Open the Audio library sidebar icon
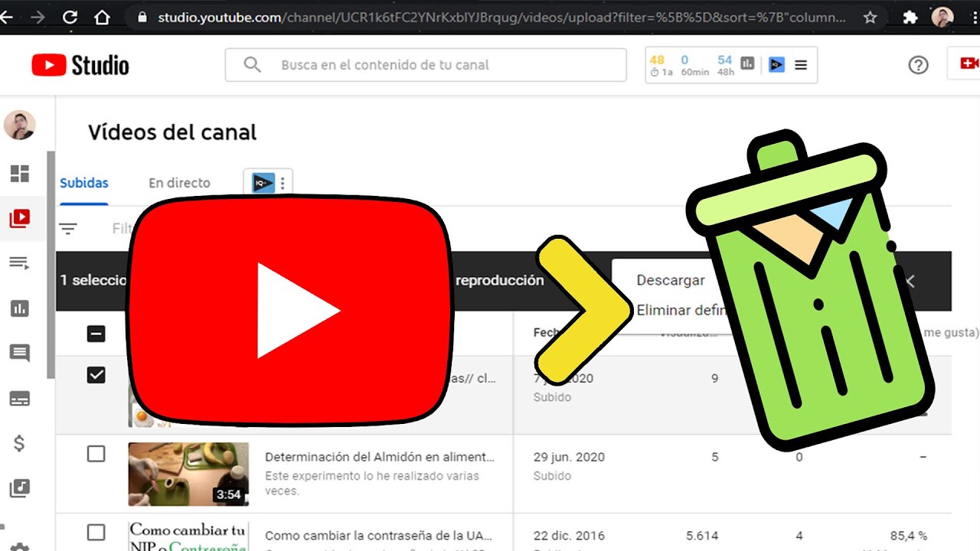 coord(19,487)
